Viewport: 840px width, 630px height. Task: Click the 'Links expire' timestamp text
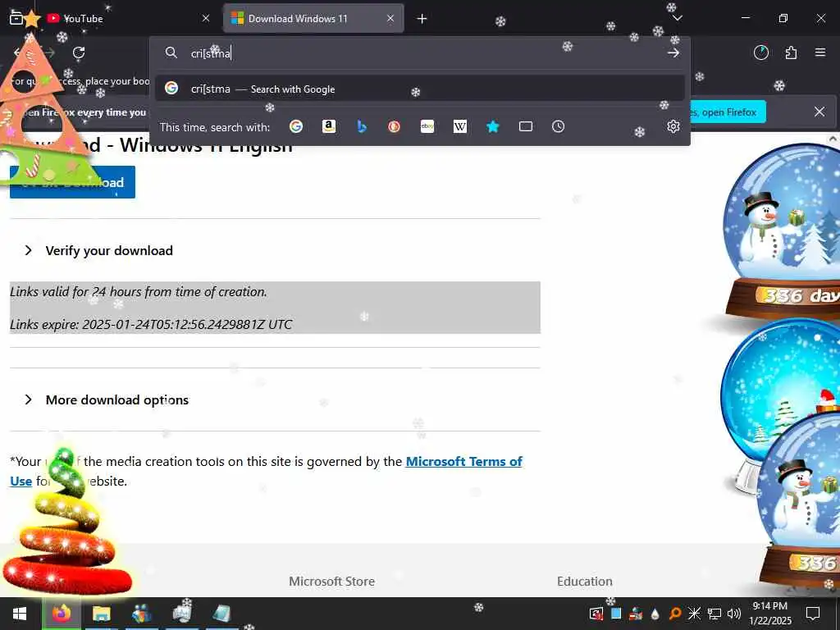click(x=151, y=325)
